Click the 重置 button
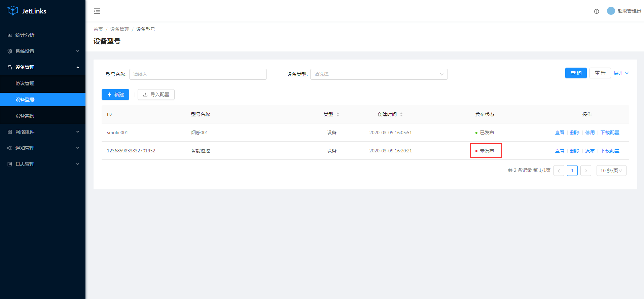 pos(600,73)
